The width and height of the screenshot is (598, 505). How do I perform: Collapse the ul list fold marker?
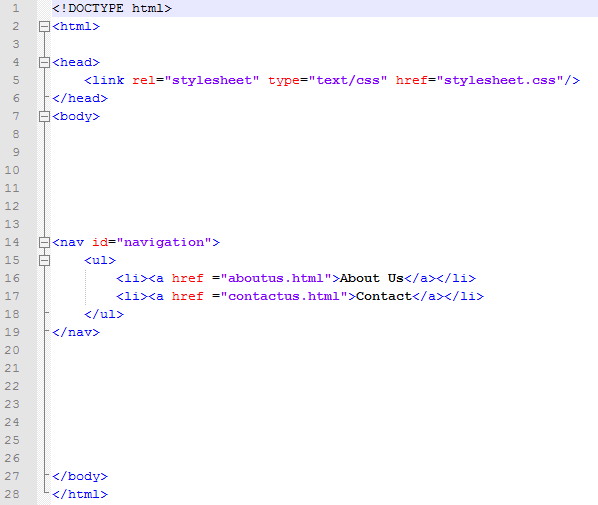[44, 260]
